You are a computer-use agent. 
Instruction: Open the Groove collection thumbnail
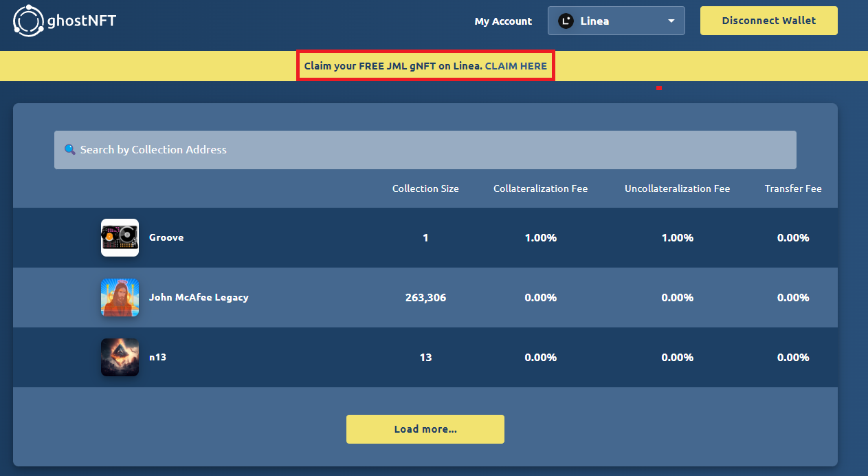point(120,237)
